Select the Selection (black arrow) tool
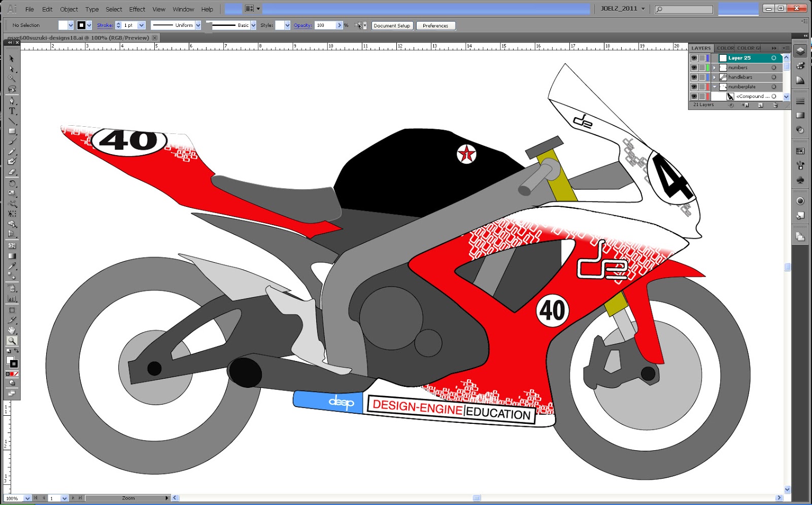Screen dimensions: 812x505 pos(12,59)
